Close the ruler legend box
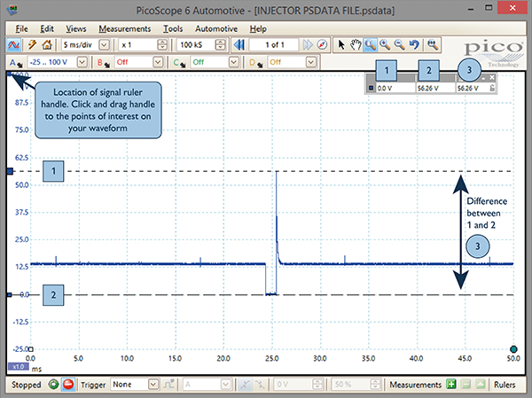This screenshot has height=398, width=532. (492, 78)
